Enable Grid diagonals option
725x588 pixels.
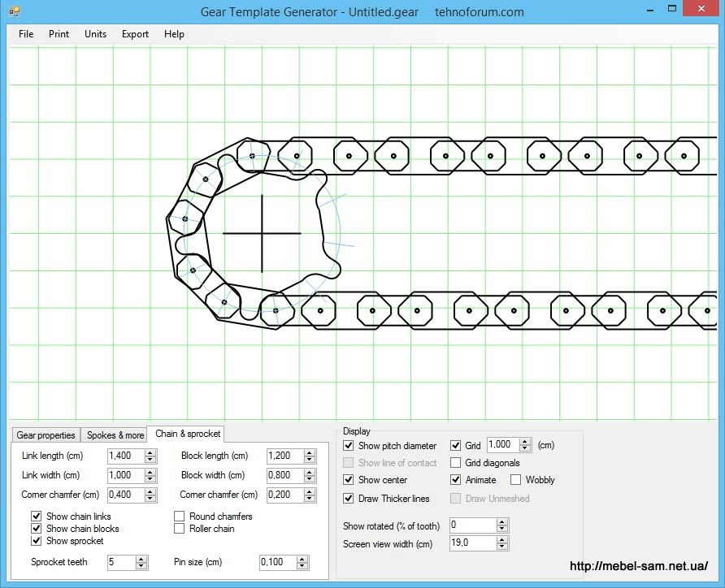point(455,463)
